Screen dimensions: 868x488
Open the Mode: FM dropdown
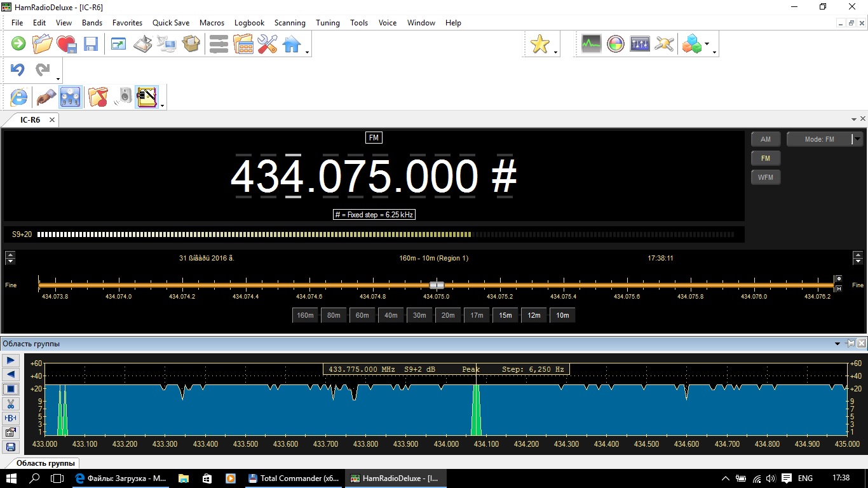(x=825, y=139)
